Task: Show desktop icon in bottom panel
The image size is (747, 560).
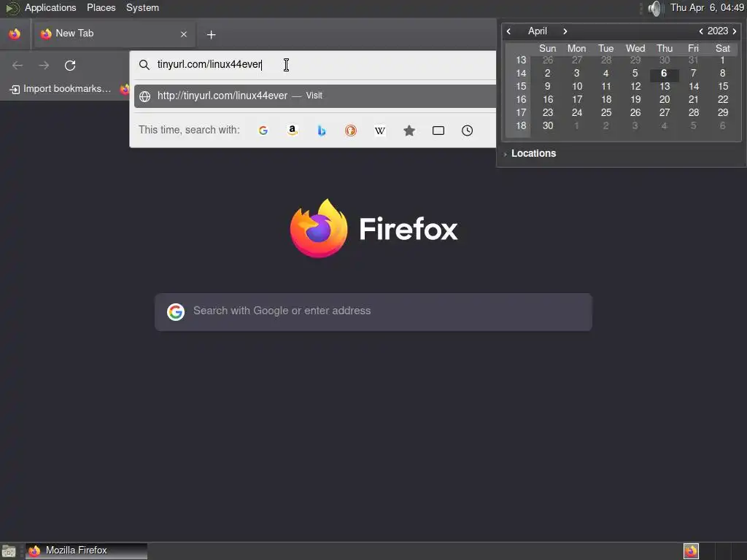Action: [x=9, y=551]
